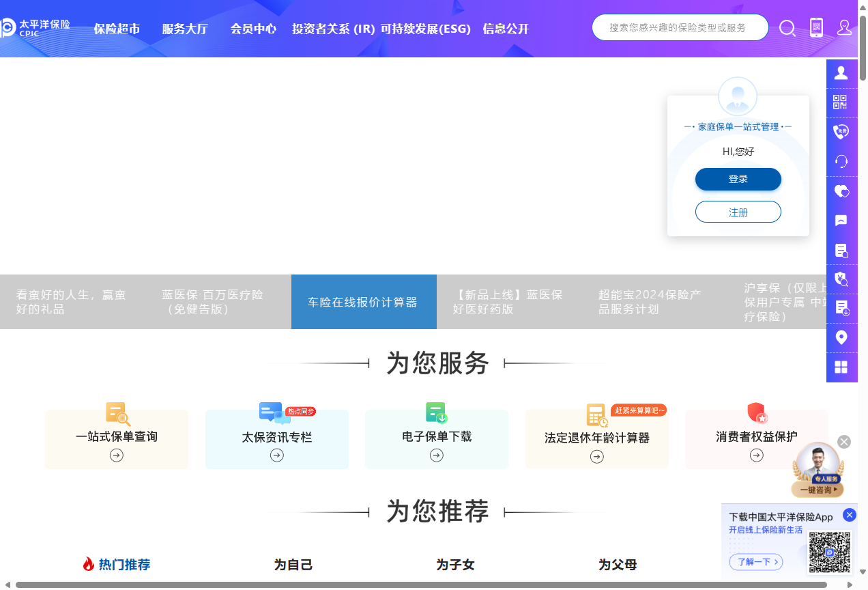The height and width of the screenshot is (590, 868).
Task: Open the 保险超市 menu
Action: click(x=116, y=29)
